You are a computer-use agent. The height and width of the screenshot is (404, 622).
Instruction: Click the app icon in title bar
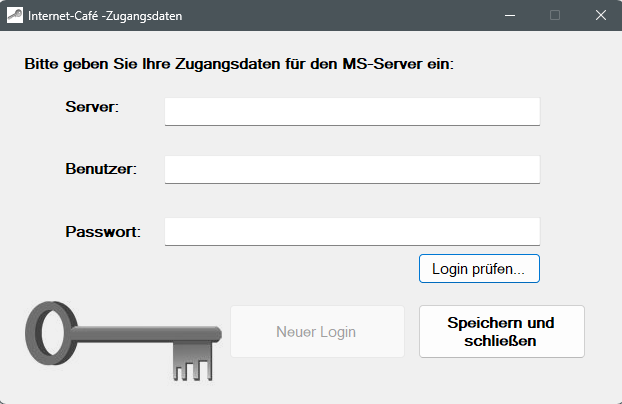(15, 16)
